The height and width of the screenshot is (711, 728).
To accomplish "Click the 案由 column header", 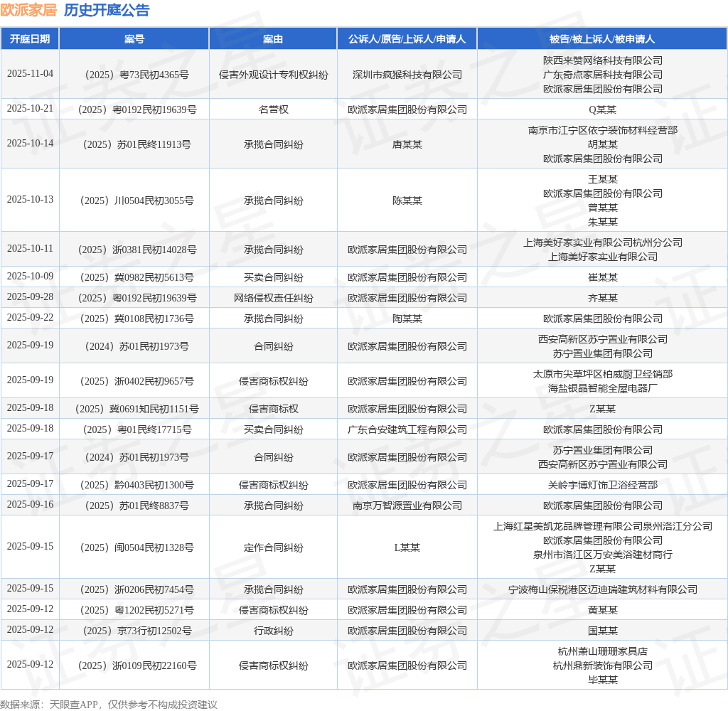I will pos(273,39).
